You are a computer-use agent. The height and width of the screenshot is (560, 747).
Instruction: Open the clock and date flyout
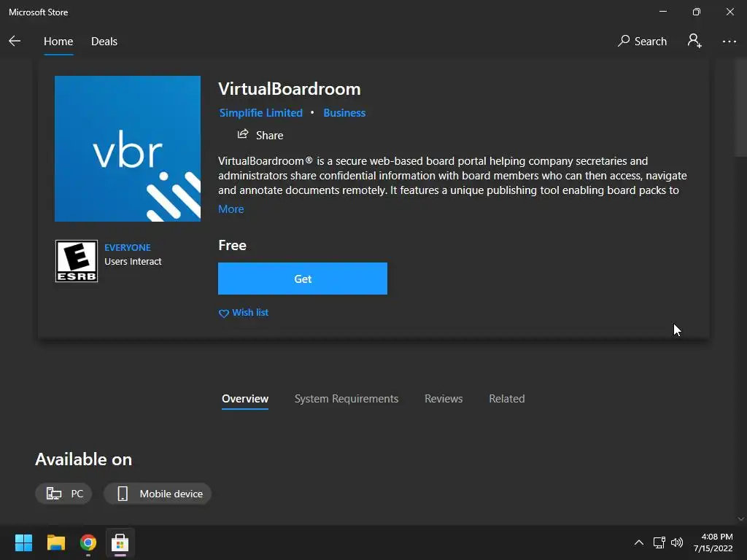pos(713,542)
